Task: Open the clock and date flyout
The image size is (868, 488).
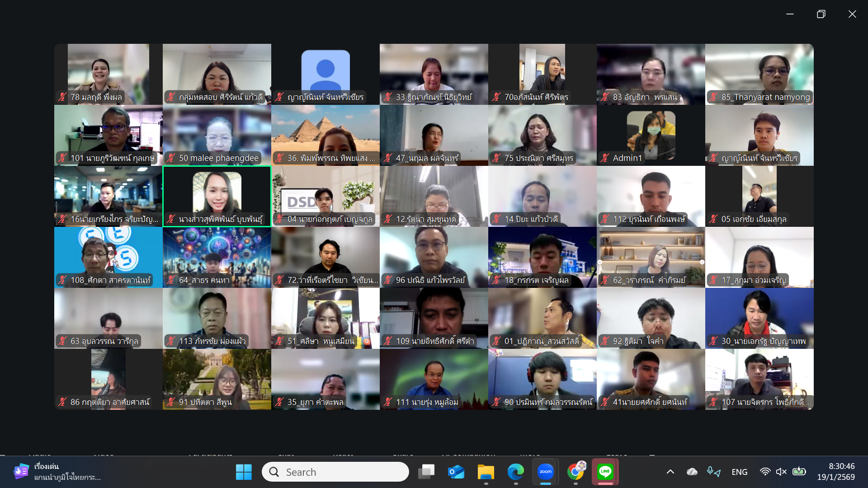Action: pos(835,472)
